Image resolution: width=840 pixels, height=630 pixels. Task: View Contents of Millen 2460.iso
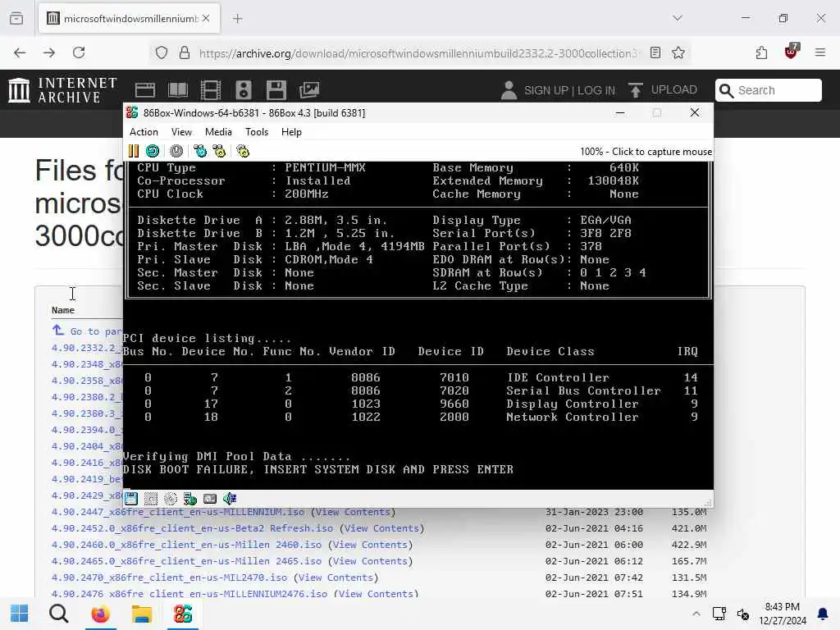click(x=370, y=545)
